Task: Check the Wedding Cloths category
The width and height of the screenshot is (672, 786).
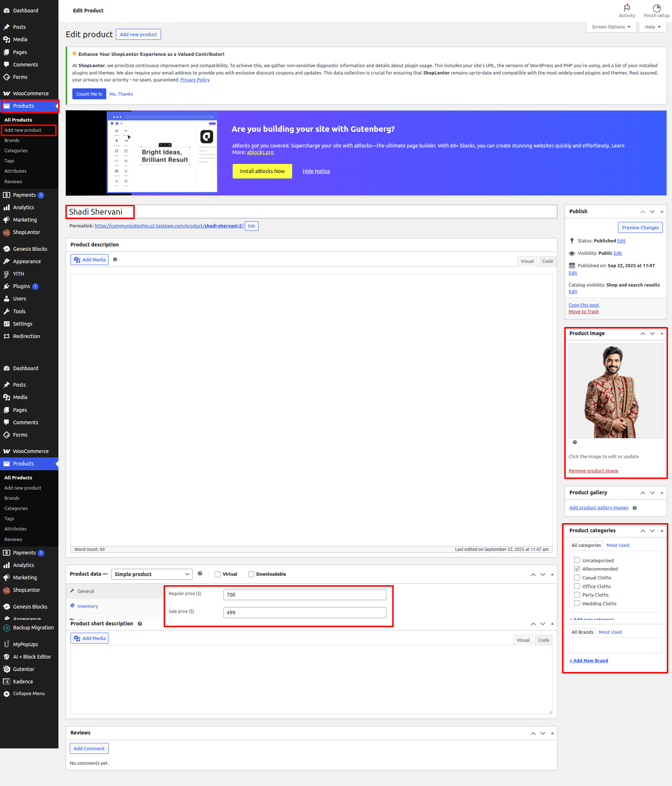Action: 577,603
